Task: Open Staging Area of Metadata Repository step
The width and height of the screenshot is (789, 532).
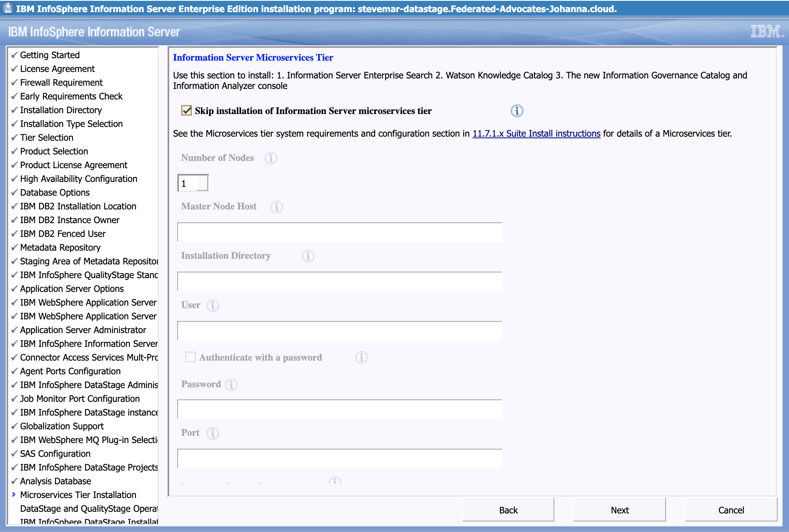Action: click(x=89, y=261)
